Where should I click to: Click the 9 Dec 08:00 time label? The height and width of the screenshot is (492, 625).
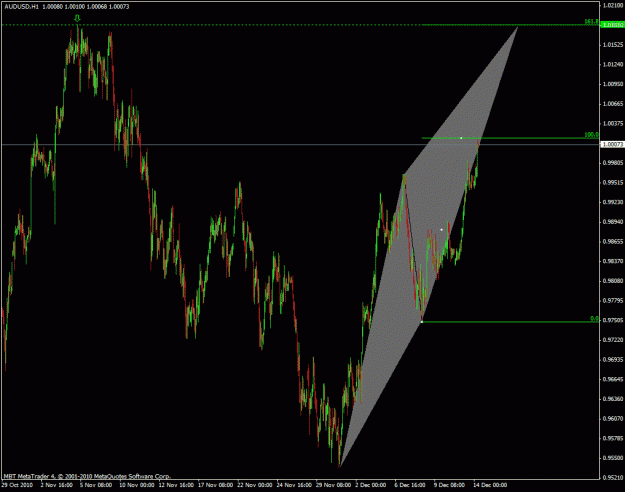tap(450, 485)
